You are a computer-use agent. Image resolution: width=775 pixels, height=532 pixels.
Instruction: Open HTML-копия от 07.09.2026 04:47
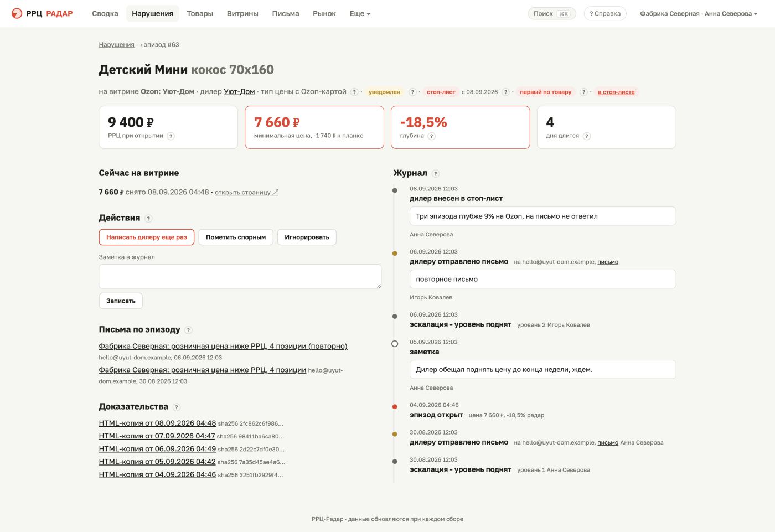point(157,436)
